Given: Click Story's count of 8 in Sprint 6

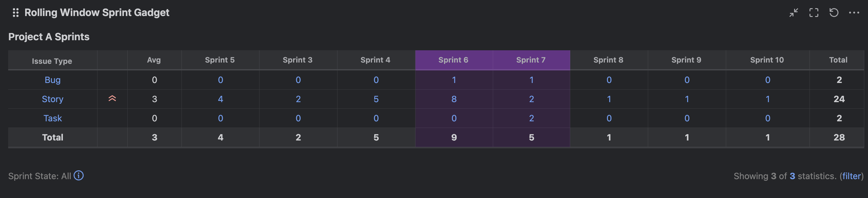Looking at the screenshot, I should (453, 99).
